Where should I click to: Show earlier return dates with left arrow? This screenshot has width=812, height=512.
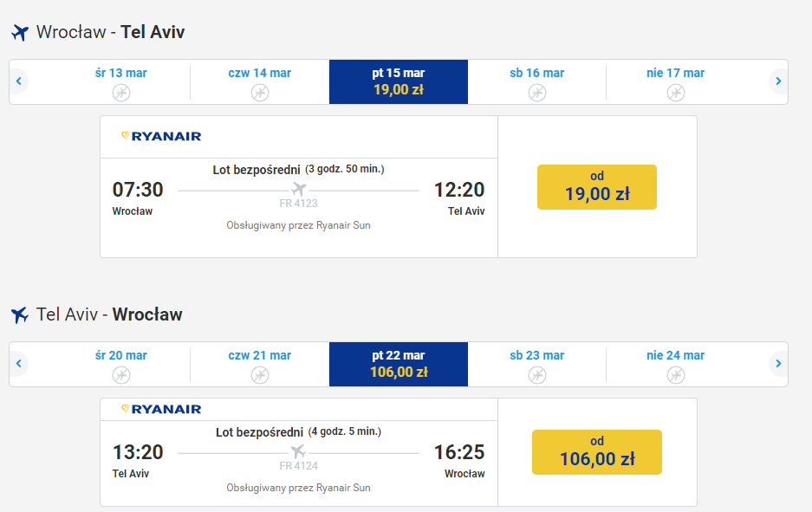[x=18, y=364]
